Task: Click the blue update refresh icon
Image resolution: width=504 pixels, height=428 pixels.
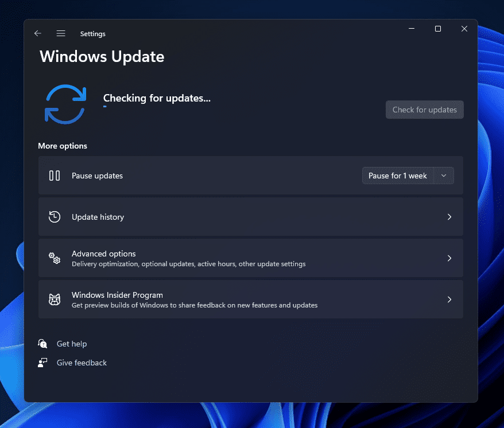Action: pos(65,104)
